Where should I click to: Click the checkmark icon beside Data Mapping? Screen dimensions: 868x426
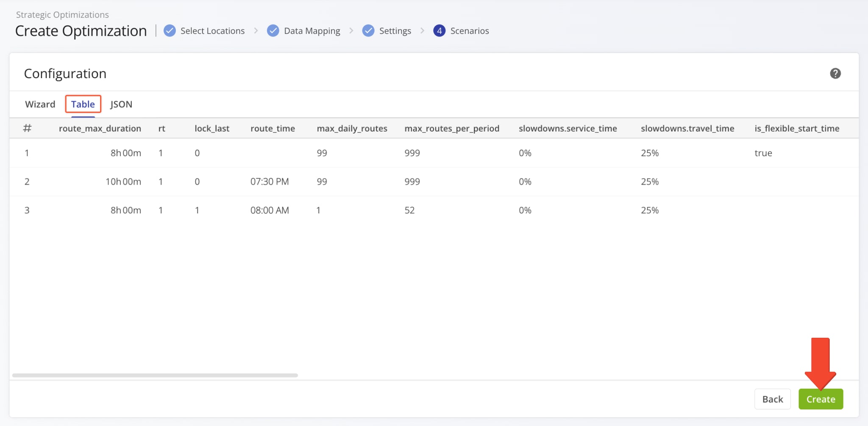tap(273, 31)
